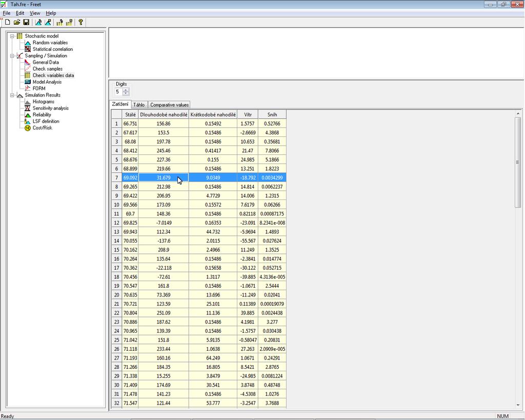The width and height of the screenshot is (525, 420).
Task: Open Cost/Risk tree node
Action: click(x=42, y=128)
